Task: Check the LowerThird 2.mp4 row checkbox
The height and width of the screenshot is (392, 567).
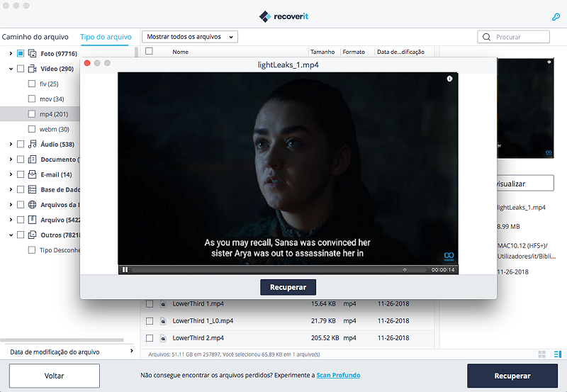Action: [x=150, y=337]
